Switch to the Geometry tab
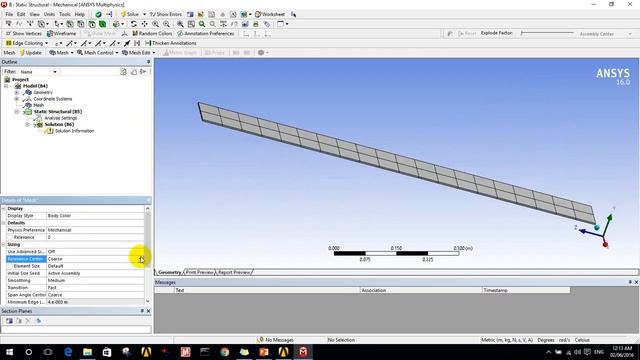Viewport: 640px width, 360px height. 169,272
